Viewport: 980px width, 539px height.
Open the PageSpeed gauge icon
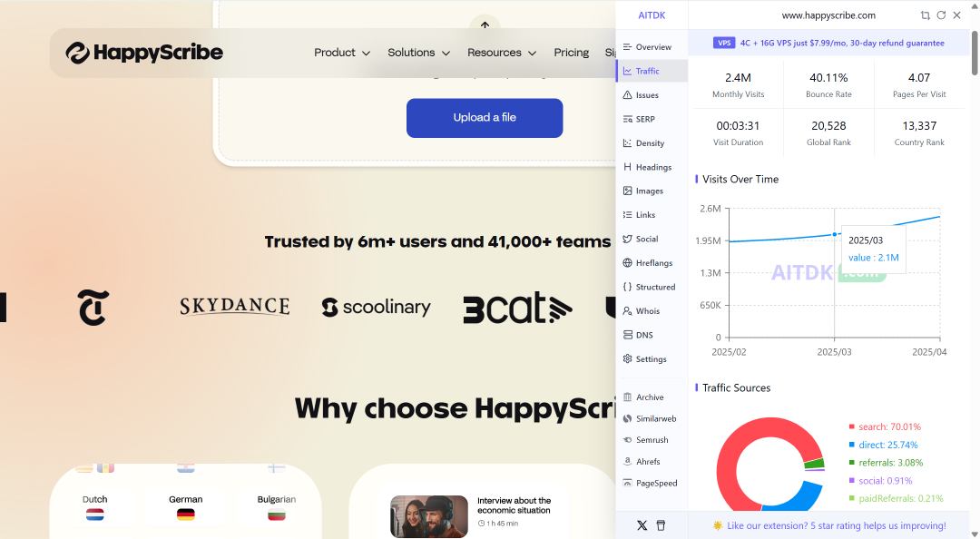[x=628, y=483]
